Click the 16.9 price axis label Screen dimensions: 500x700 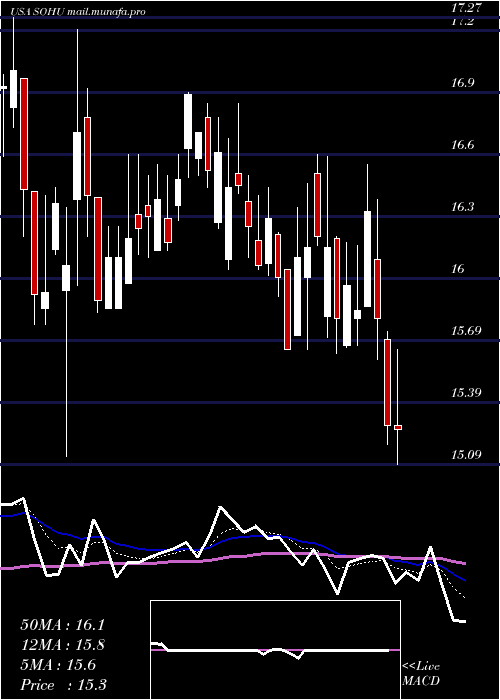tap(464, 83)
